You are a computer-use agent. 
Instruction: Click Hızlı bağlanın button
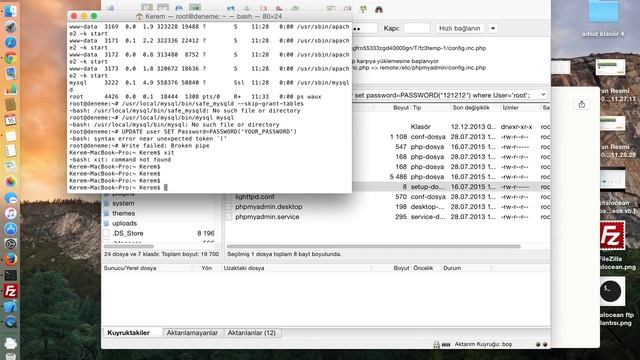pyautogui.click(x=459, y=28)
